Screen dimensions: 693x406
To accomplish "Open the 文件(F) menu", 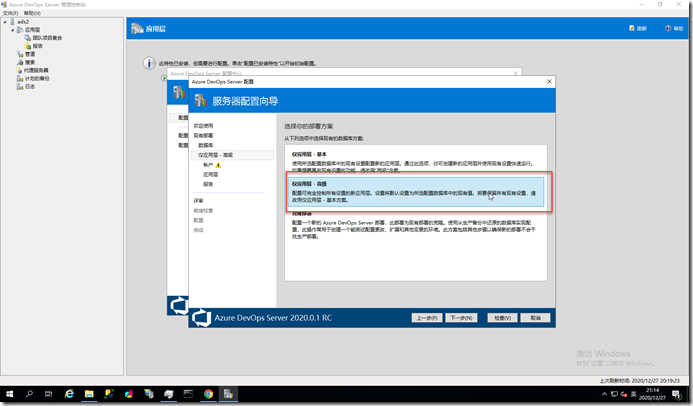I will (10, 13).
